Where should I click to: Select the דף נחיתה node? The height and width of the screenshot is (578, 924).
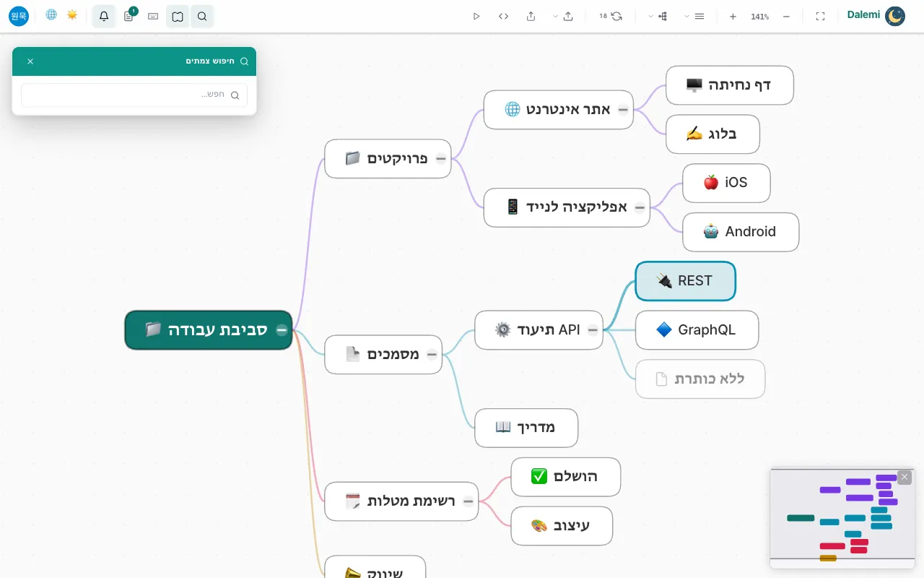point(730,85)
